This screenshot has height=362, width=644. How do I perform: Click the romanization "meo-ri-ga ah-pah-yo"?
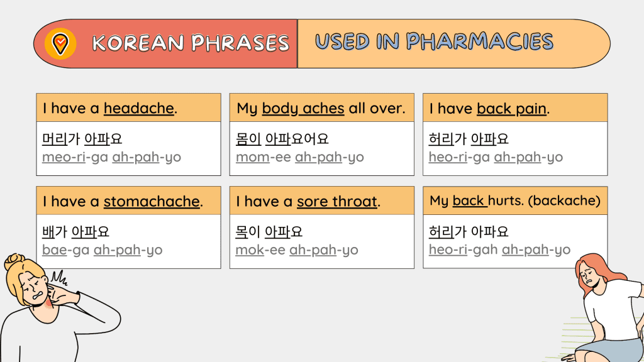(x=111, y=157)
